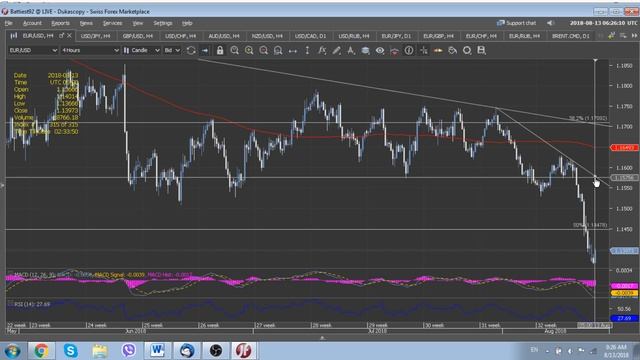Switch to the EUR/GBP, H4 tab

point(438,36)
